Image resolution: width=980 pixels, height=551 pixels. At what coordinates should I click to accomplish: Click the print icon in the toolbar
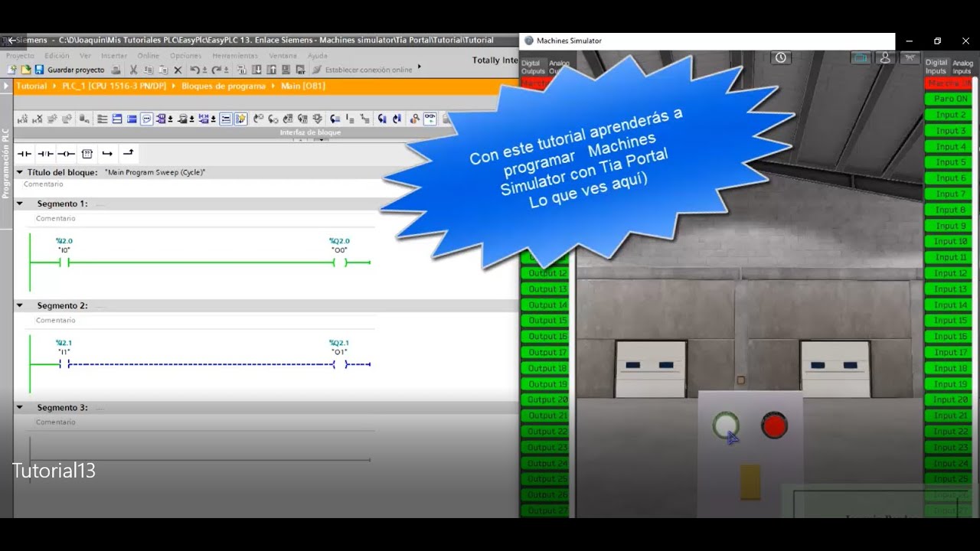pos(116,70)
